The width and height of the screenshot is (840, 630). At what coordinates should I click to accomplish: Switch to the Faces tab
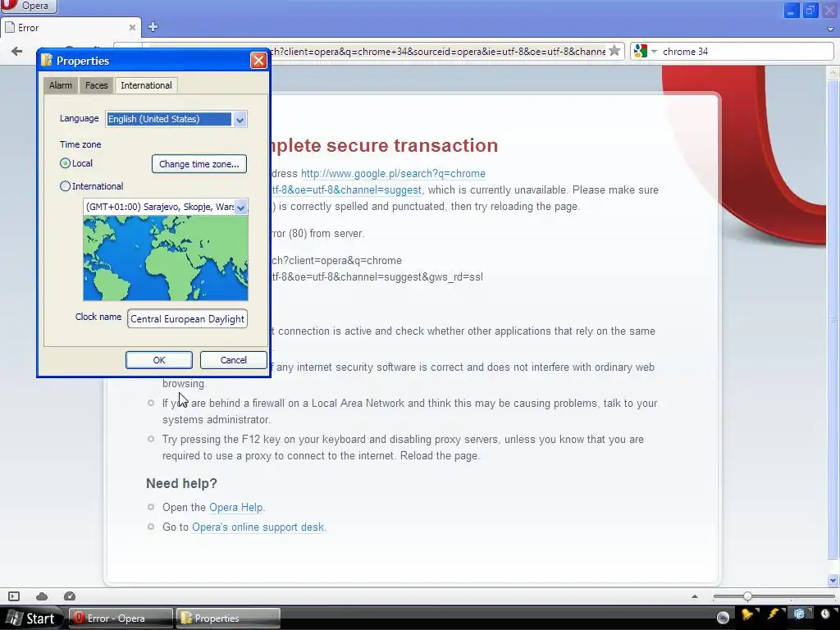tap(97, 85)
